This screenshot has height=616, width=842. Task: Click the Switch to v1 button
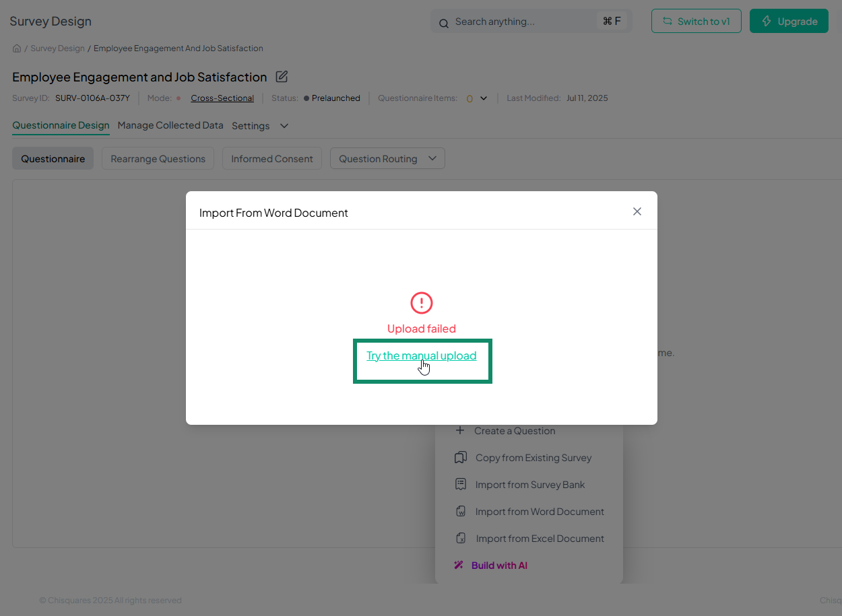(x=697, y=22)
